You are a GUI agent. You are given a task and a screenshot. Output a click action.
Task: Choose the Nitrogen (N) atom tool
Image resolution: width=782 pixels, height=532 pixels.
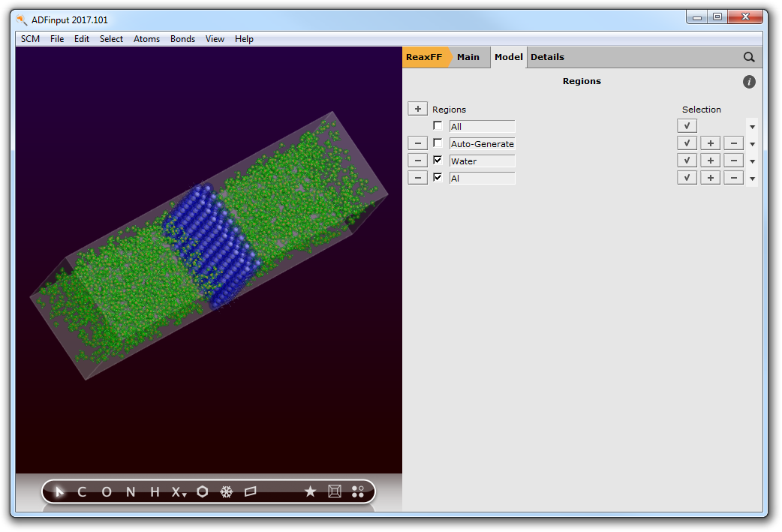[131, 492]
